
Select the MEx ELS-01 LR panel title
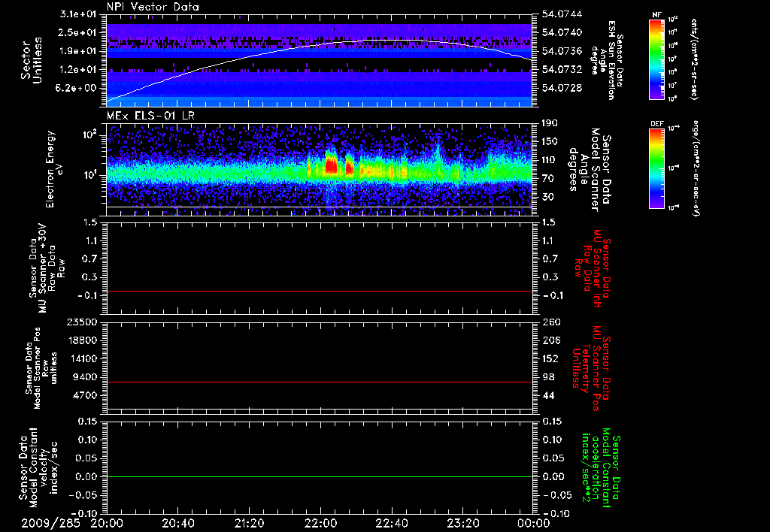coord(150,114)
